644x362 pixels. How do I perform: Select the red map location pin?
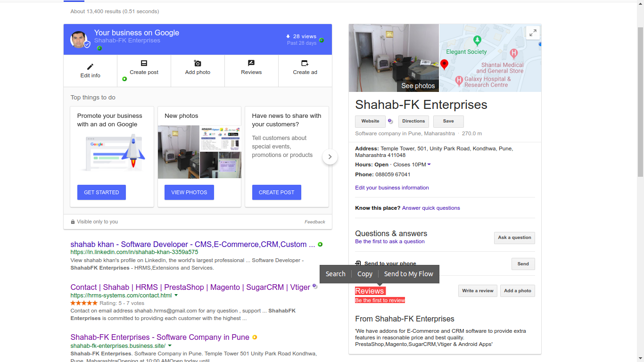point(444,65)
